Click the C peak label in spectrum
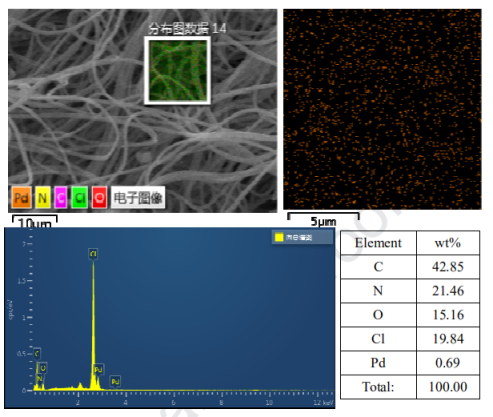 coord(37,353)
